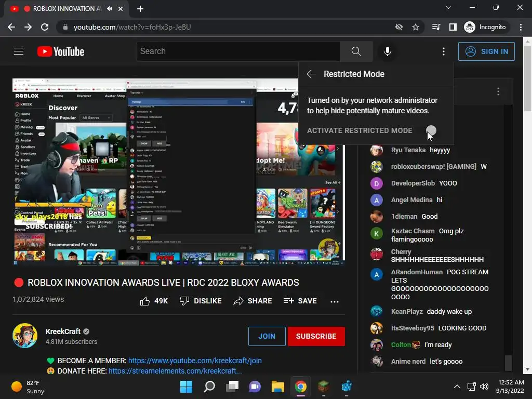The width and height of the screenshot is (532, 399).
Task: Click Colton member chat username
Action: pos(401,345)
